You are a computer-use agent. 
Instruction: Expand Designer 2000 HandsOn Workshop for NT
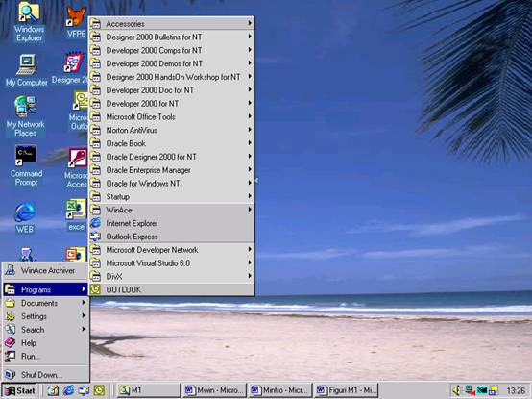pos(171,77)
